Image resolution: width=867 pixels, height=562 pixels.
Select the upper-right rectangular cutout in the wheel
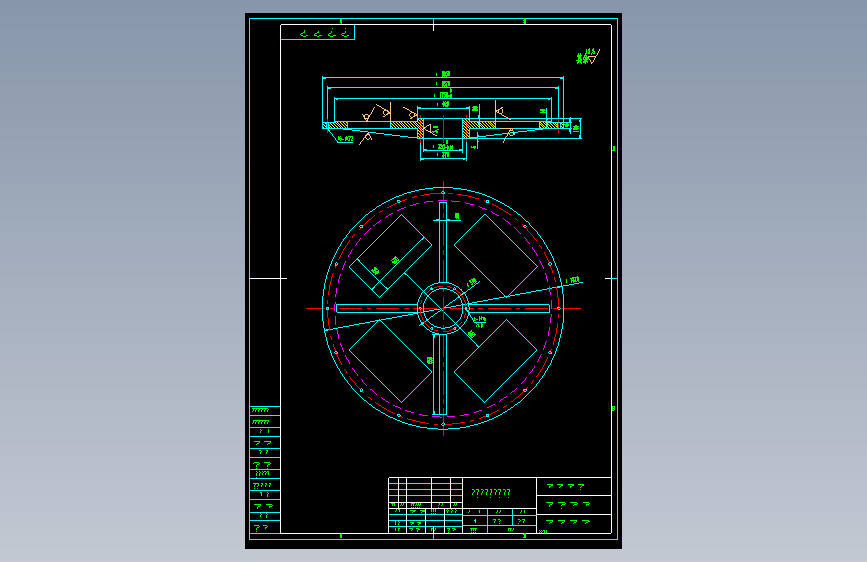click(495, 256)
